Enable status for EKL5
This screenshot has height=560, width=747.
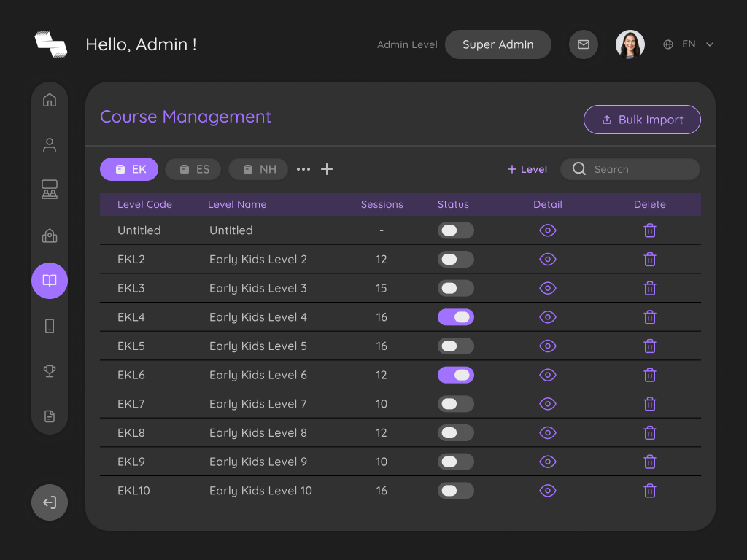click(455, 346)
